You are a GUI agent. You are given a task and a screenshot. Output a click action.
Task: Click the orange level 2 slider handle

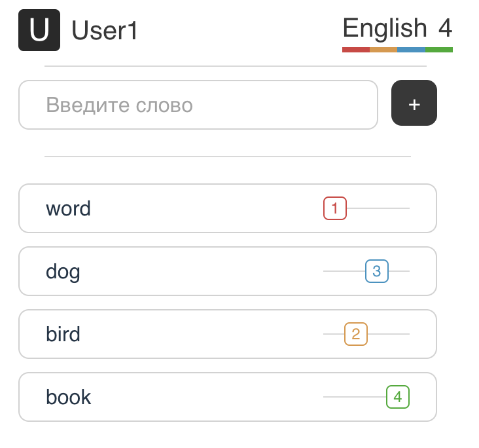pos(355,334)
